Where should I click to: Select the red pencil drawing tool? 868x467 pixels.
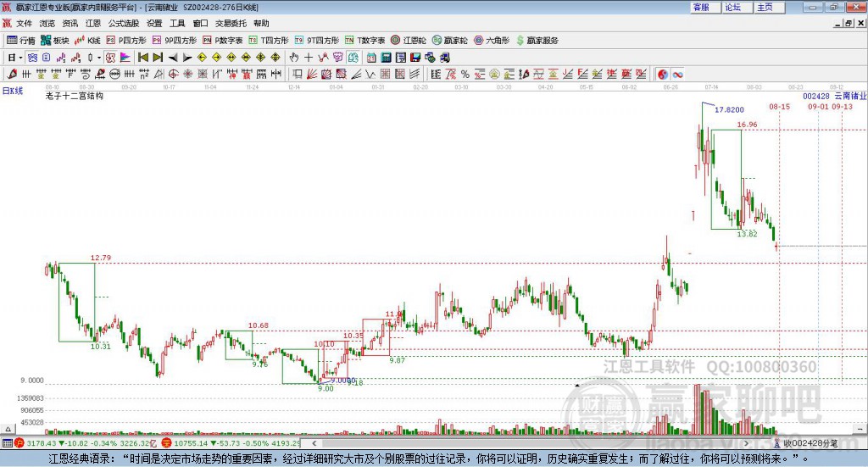[x=12, y=74]
